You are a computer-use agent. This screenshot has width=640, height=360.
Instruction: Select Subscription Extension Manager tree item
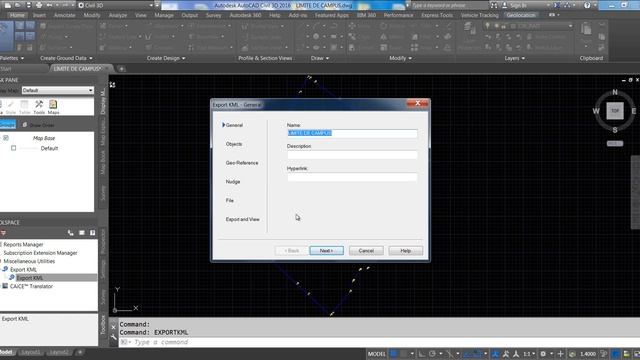point(40,253)
